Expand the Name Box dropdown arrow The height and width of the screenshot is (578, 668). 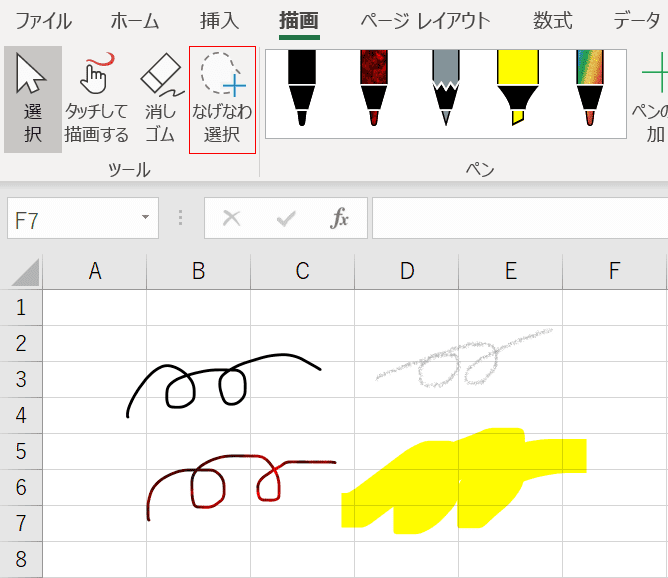[145, 217]
